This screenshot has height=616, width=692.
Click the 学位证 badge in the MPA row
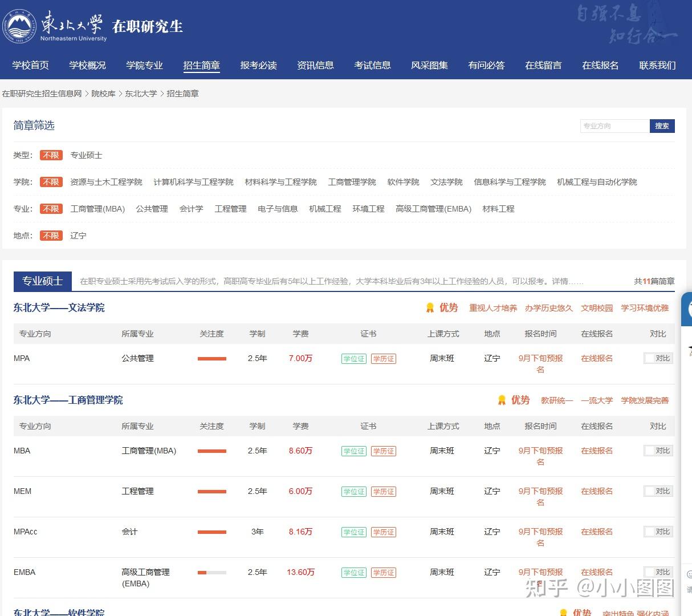pos(354,359)
